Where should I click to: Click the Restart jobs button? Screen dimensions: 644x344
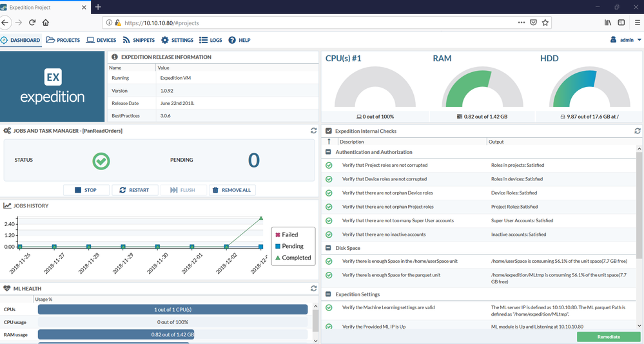pyautogui.click(x=134, y=190)
